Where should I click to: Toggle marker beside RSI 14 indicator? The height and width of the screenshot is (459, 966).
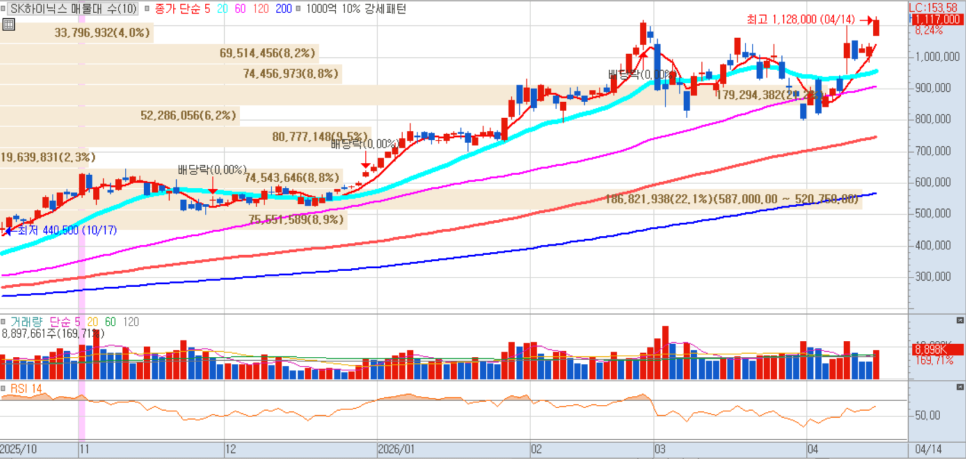coord(4,388)
